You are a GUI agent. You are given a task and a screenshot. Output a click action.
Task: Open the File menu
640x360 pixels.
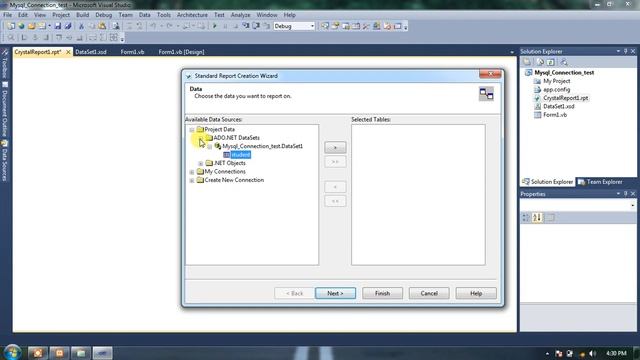(7, 15)
